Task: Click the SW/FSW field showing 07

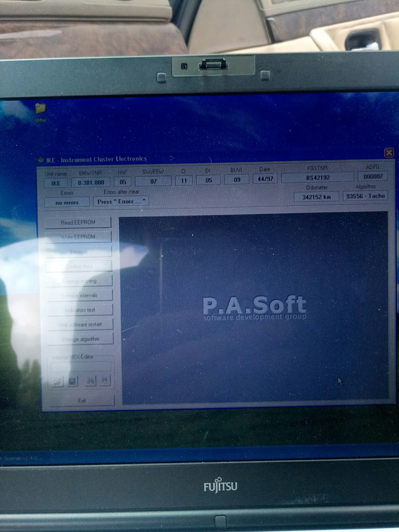Action: point(153,181)
